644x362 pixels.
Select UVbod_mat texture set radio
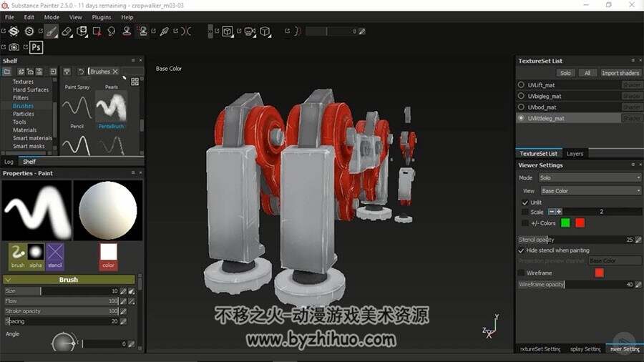[x=521, y=107]
